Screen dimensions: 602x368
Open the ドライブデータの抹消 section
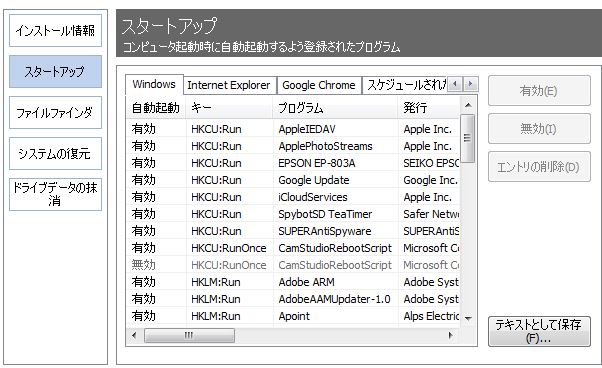coord(55,195)
